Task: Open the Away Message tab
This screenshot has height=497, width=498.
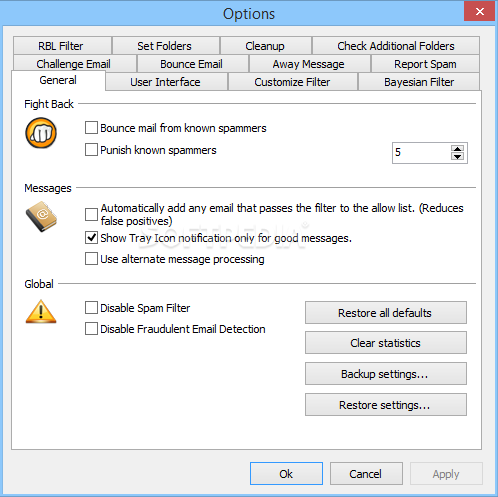Action: coord(310,64)
